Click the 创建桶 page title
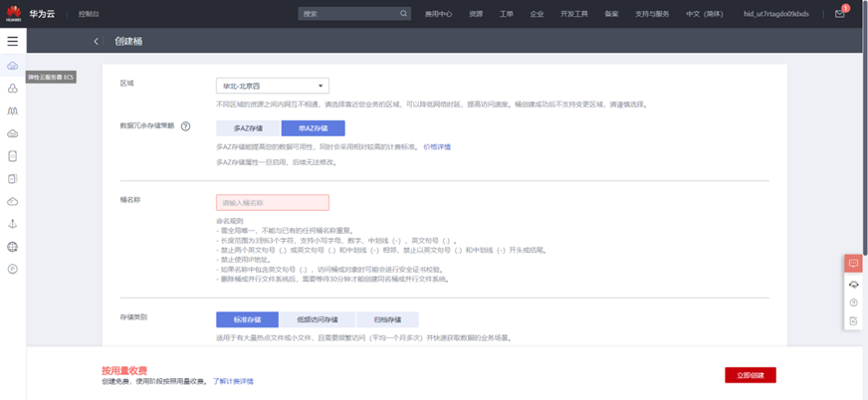 128,42
